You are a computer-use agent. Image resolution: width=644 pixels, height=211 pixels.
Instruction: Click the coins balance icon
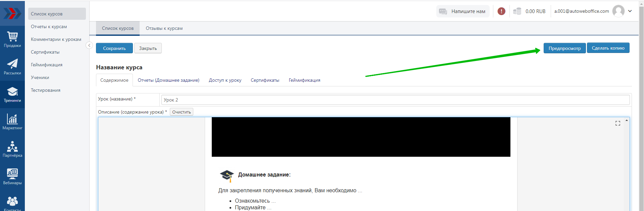click(x=517, y=11)
